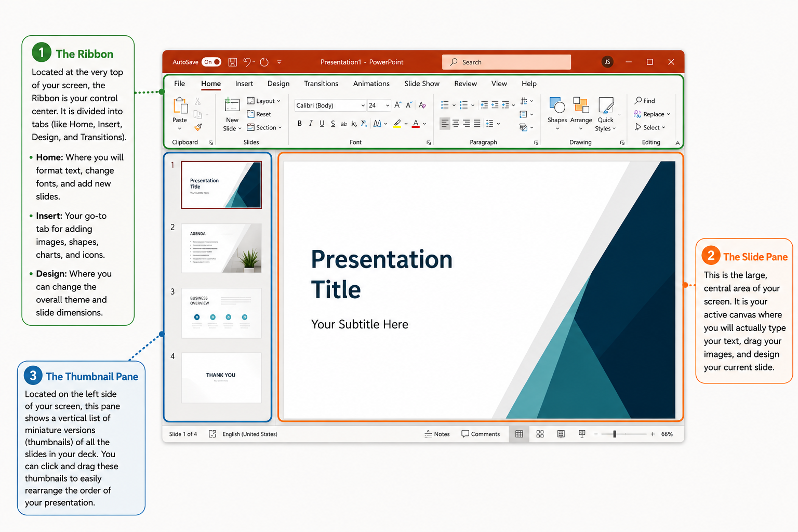The height and width of the screenshot is (532, 798).
Task: Click the Find button
Action: click(x=645, y=101)
